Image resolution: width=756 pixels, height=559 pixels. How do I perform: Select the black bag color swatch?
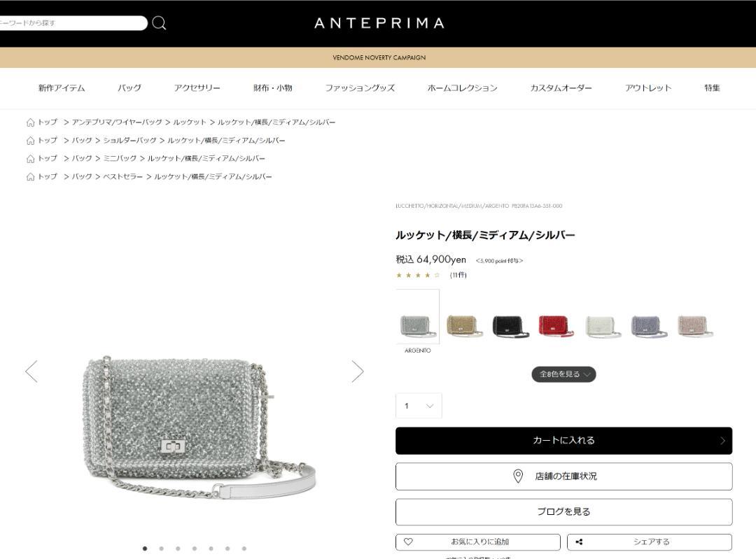pos(510,326)
